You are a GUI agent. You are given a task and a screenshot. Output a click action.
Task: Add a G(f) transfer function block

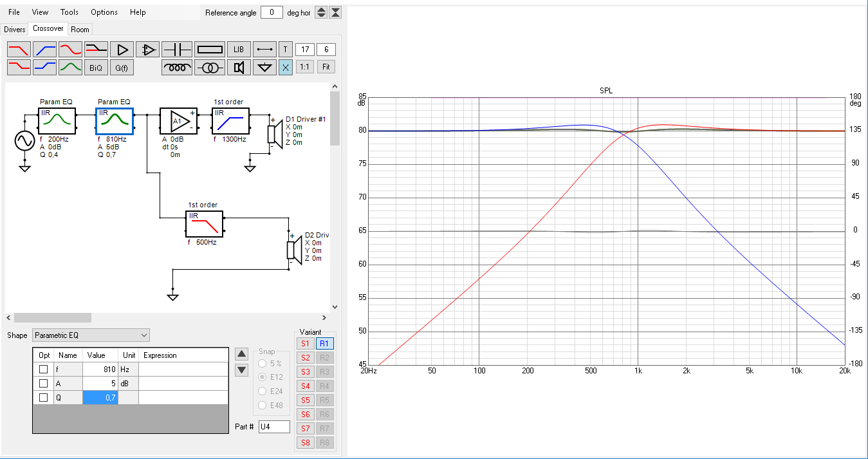tap(122, 67)
